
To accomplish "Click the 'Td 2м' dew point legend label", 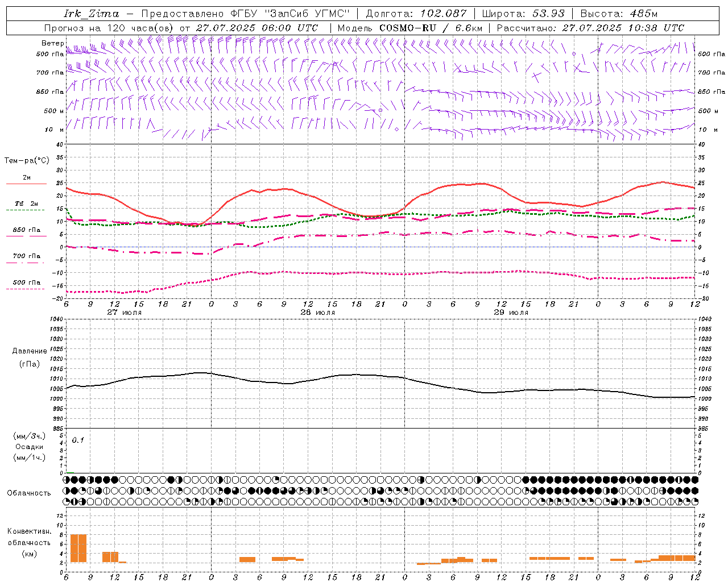I will point(27,203).
